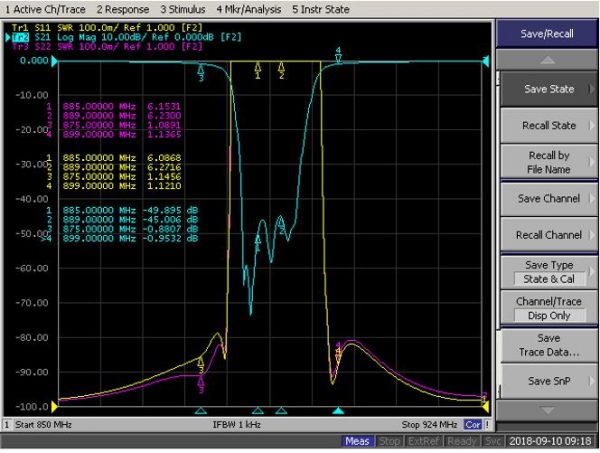This screenshot has width=600, height=453.
Task: Open the Instr State menu
Action: (321, 9)
